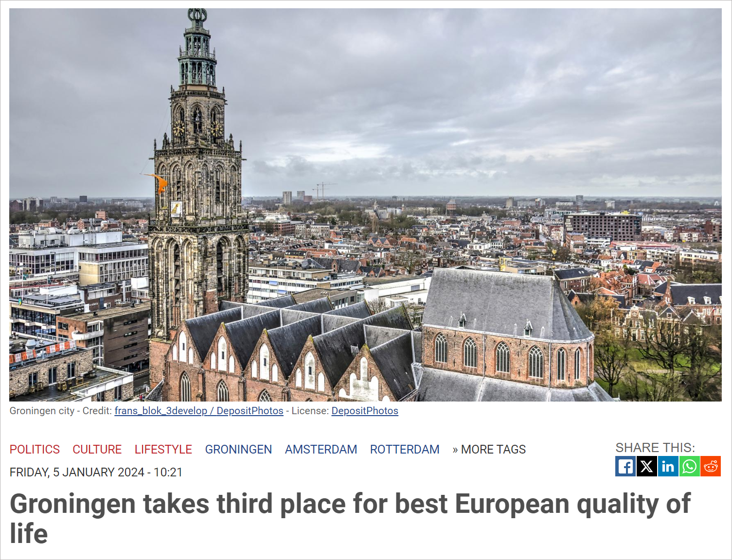Click the 'Groningen city - Credit:' caption text
This screenshot has width=732, height=560.
click(x=61, y=411)
